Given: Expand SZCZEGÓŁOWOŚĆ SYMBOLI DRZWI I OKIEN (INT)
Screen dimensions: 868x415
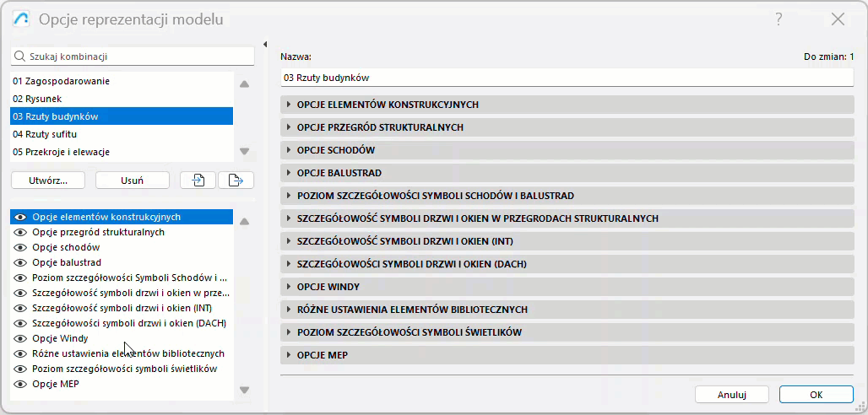Looking at the screenshot, I should (x=567, y=241).
